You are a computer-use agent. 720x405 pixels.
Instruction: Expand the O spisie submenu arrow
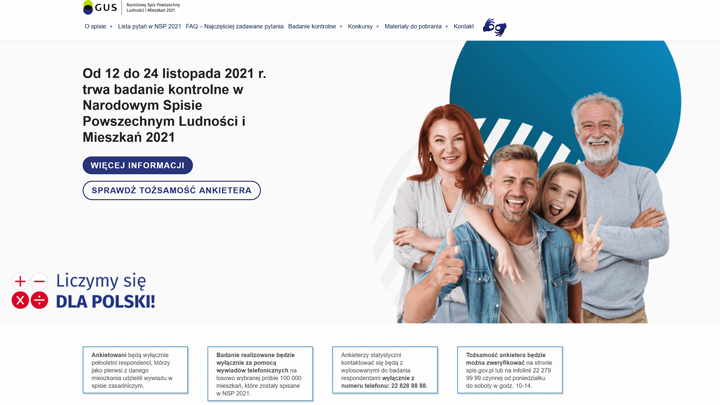[x=111, y=27]
